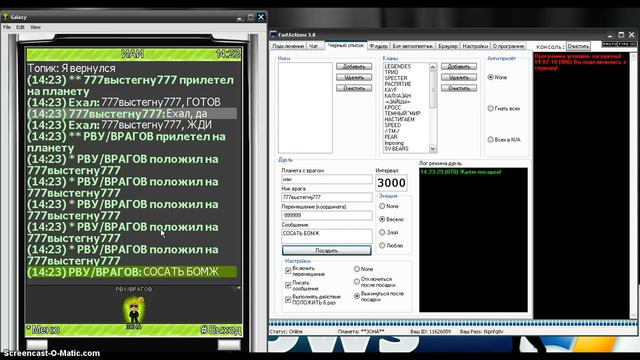Select the Злой emotion option

(389, 232)
